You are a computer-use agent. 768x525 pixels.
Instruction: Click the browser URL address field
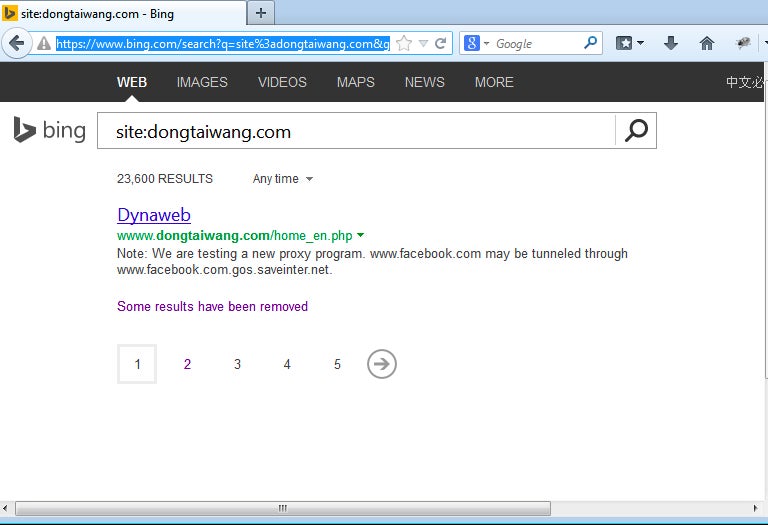(223, 44)
